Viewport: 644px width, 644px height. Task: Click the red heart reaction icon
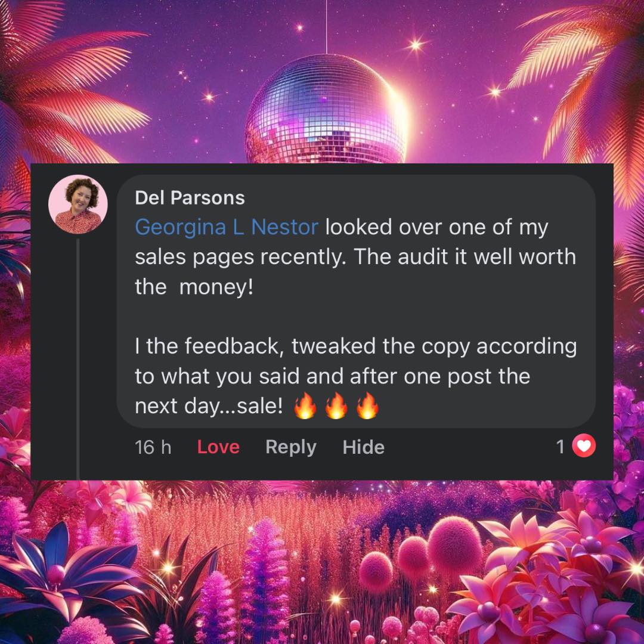[584, 445]
